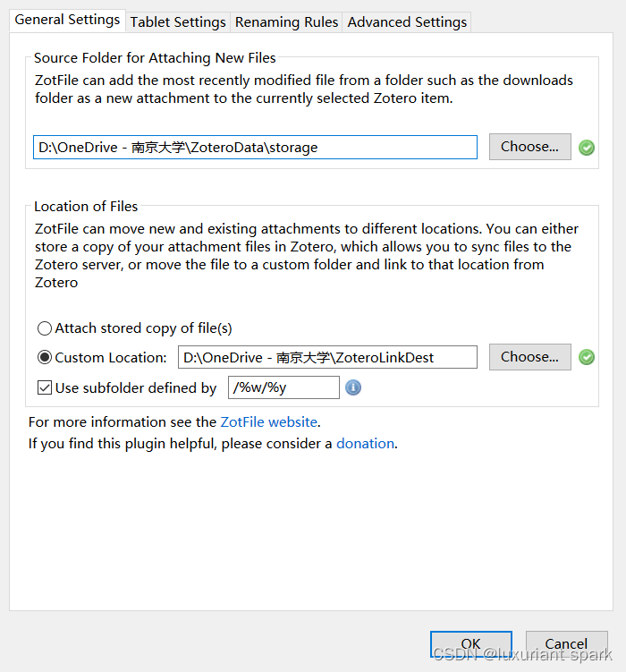Click the ZoteroLinkDest custom location field
Viewport: 626px width, 672px height.
pos(327,357)
